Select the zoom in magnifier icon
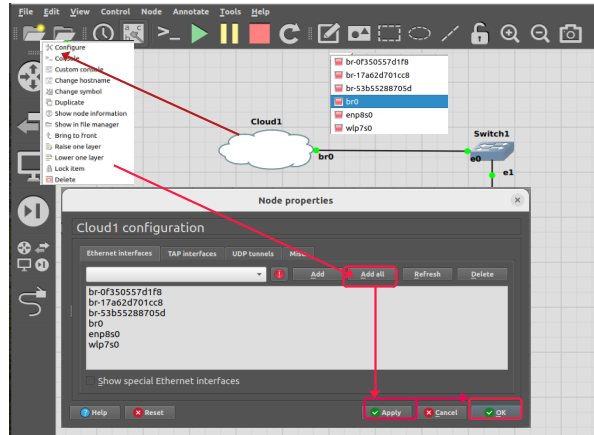 [510, 33]
